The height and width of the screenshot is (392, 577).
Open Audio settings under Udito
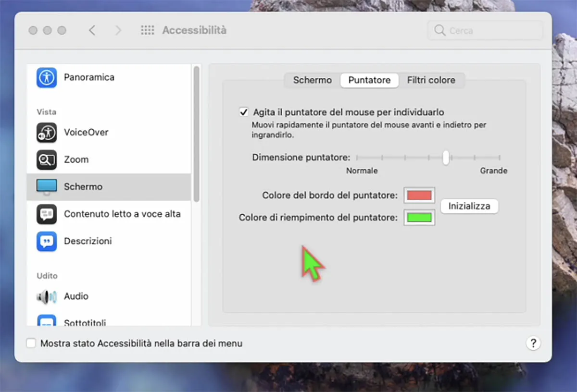point(46,296)
